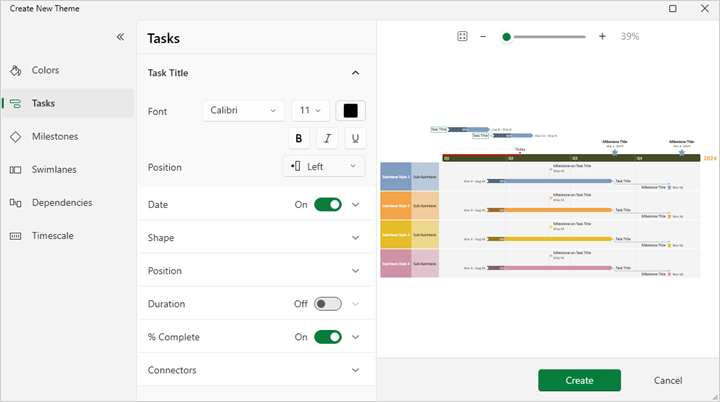Click the Milestones diamond icon in sidebar
720x402 pixels.
[x=16, y=136]
